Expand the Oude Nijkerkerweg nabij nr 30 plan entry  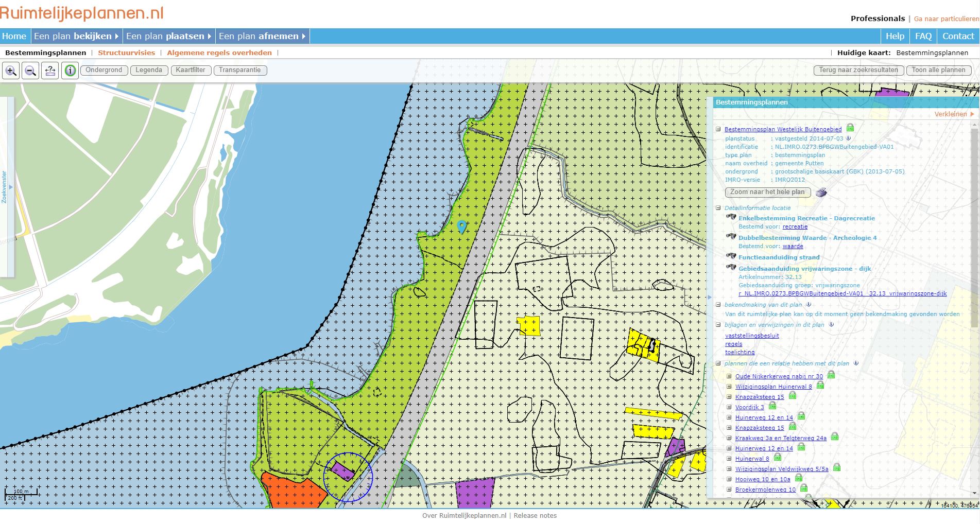(x=729, y=376)
